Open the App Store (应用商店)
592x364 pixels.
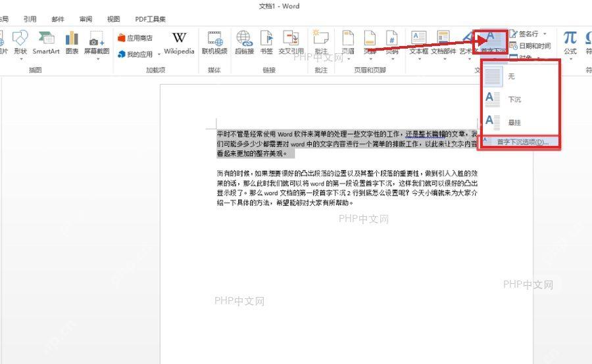click(x=135, y=38)
